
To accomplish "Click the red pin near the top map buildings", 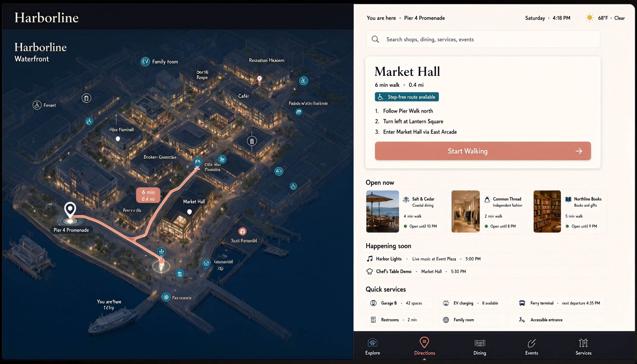I will pyautogui.click(x=259, y=79).
